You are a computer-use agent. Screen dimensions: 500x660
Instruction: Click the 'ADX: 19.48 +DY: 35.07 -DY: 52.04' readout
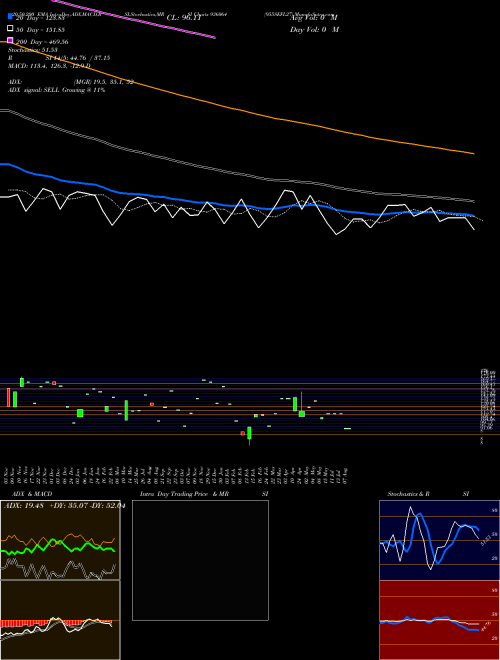[64, 506]
